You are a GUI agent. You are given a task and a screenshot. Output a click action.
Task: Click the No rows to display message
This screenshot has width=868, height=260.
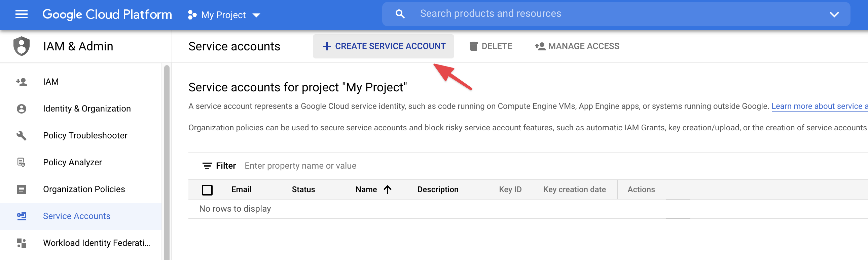pos(235,209)
